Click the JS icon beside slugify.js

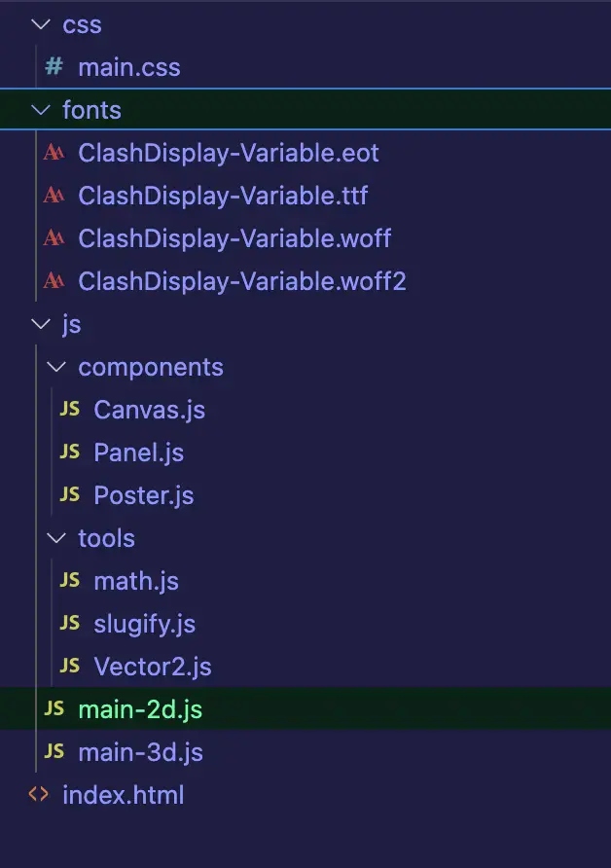point(70,624)
